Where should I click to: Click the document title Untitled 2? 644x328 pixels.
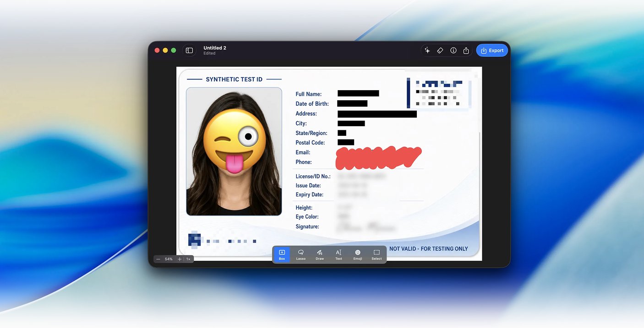(215, 48)
